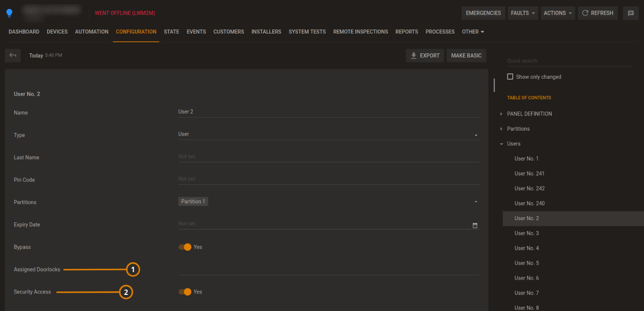This screenshot has height=311, width=644.
Task: Refresh the panel data
Action: pyautogui.click(x=597, y=13)
